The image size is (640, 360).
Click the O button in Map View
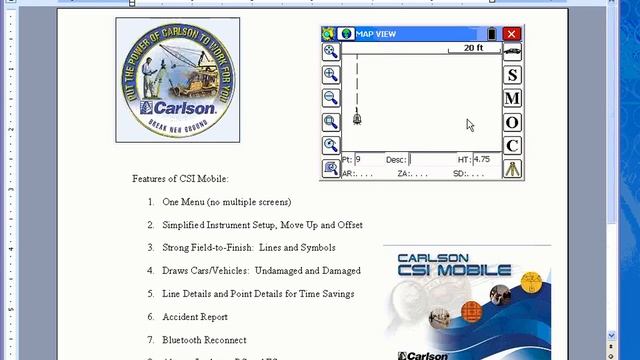pos(513,122)
